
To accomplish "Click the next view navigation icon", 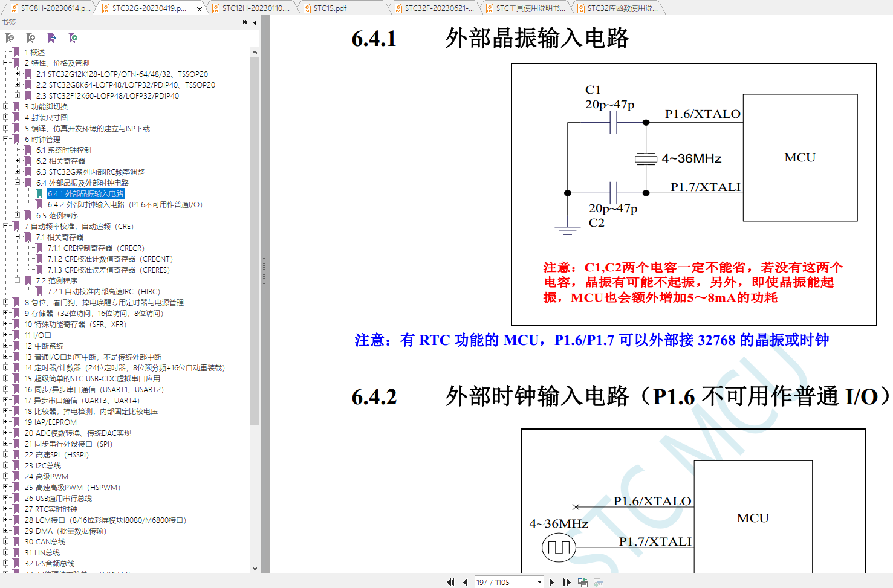I will (599, 582).
